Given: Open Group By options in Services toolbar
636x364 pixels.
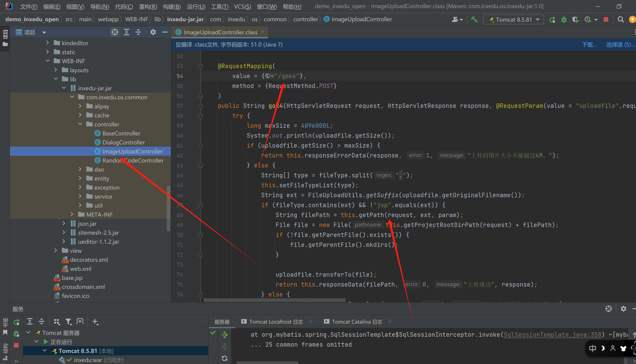Looking at the screenshot, I should (x=57, y=322).
